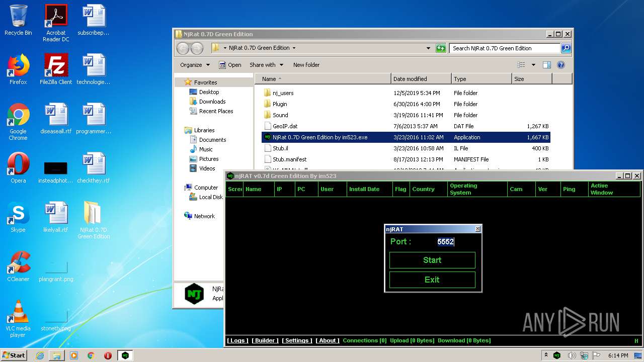Viewport: 644px width, 362px height.
Task: Open Google Chrome desktop shortcut
Action: [18, 122]
